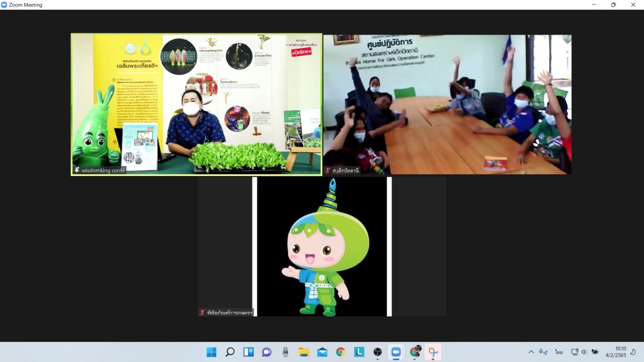Viewport: 644px width, 362px height.
Task: Launch Google Chrome from the taskbar
Action: pos(340,352)
